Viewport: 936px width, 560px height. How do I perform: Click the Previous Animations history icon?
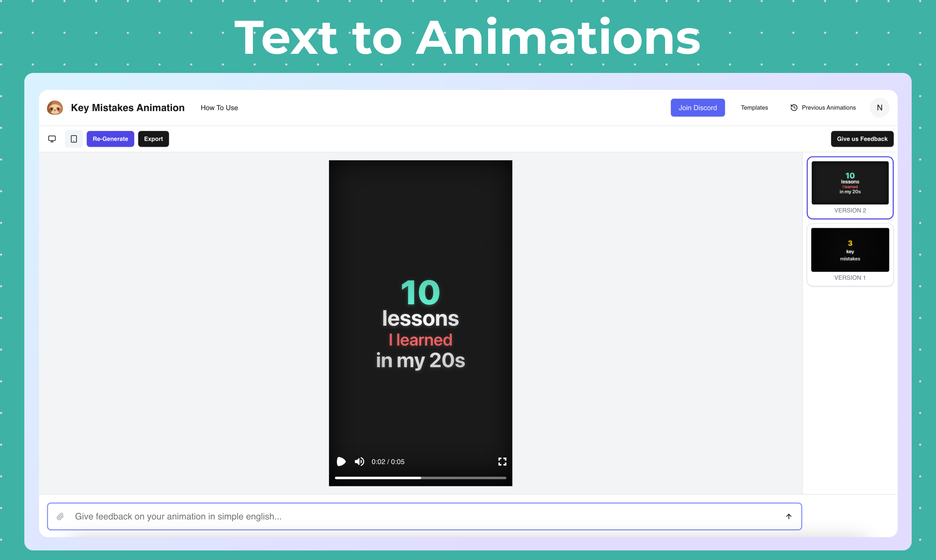pyautogui.click(x=794, y=108)
